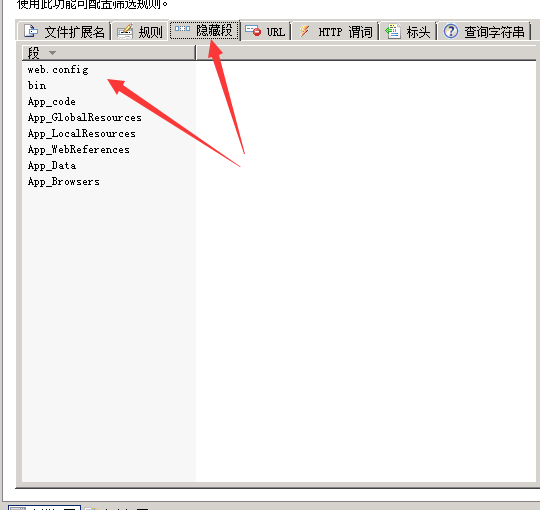
Task: Click the File Extensions (文件扩展名) tab icon
Action: (31, 31)
